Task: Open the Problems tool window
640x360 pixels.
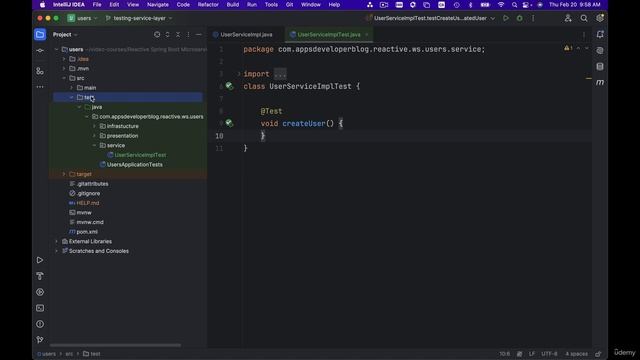Action: [x=40, y=324]
